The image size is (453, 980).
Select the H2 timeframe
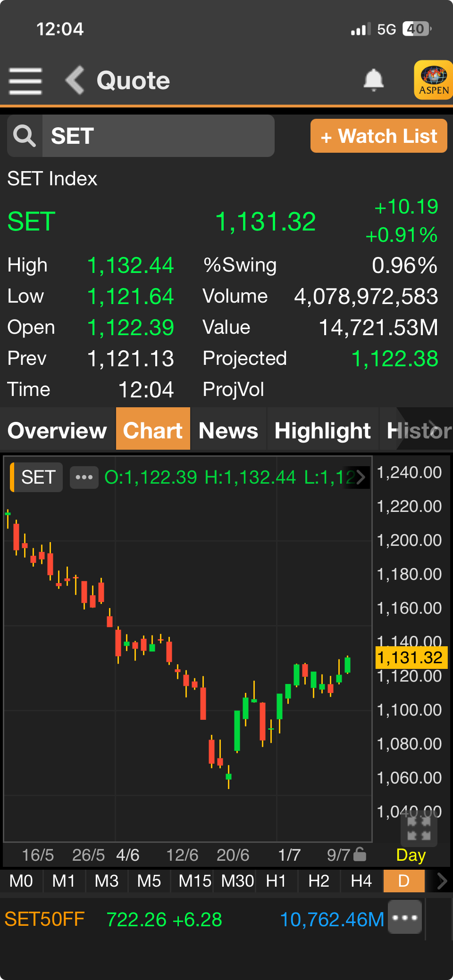click(x=319, y=881)
